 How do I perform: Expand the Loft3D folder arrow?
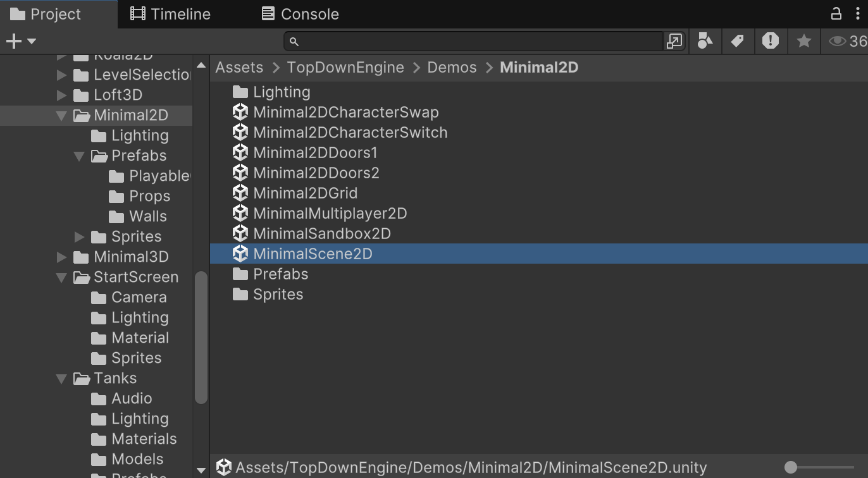[61, 95]
